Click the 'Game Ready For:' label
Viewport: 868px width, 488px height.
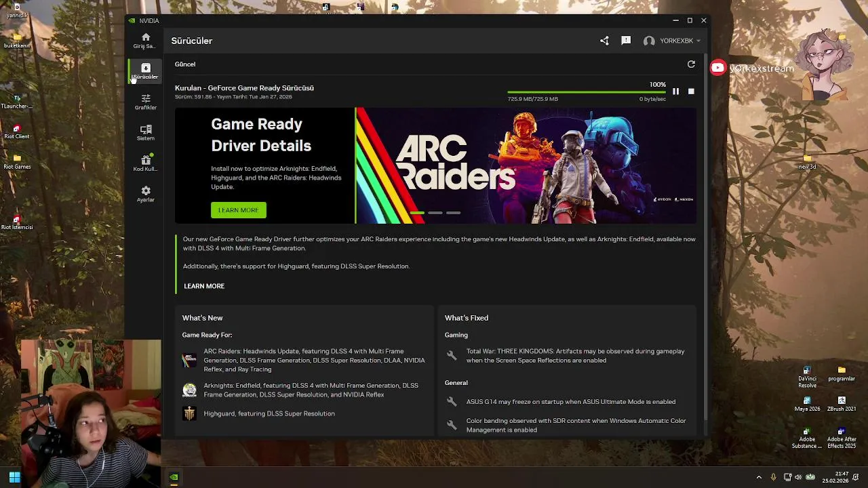click(x=207, y=335)
